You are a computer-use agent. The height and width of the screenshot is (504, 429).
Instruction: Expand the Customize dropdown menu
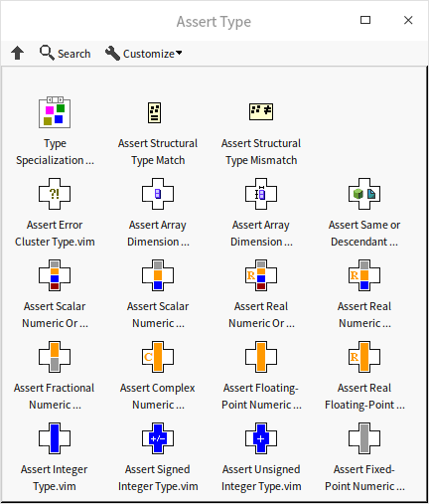pyautogui.click(x=144, y=54)
